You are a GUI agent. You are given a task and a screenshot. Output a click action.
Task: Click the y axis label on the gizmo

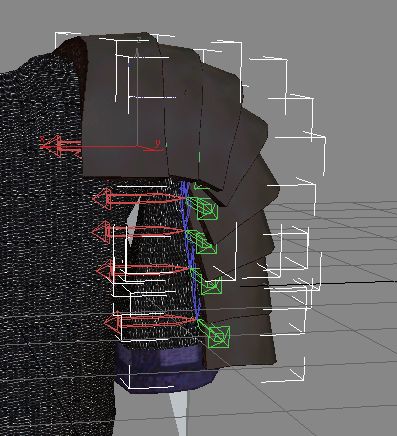click(158, 143)
